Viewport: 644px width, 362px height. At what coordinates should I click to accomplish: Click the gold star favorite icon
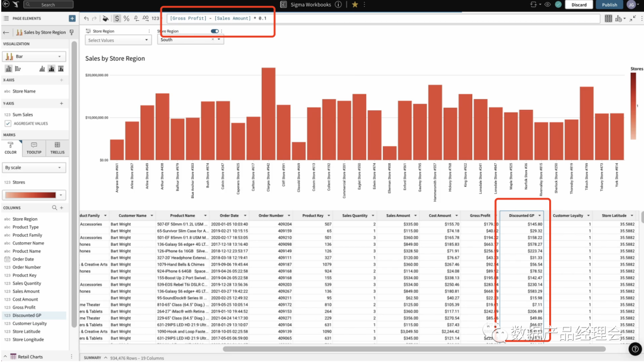click(x=355, y=5)
